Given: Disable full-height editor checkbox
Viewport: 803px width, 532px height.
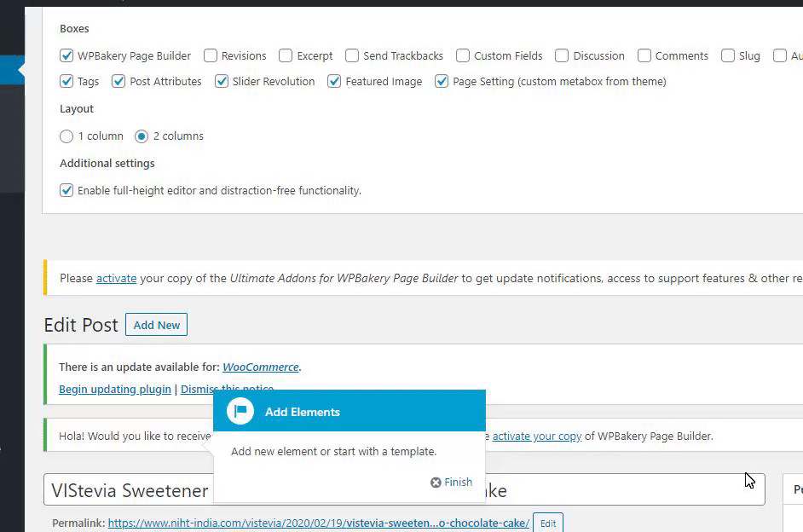Looking at the screenshot, I should click(x=66, y=190).
